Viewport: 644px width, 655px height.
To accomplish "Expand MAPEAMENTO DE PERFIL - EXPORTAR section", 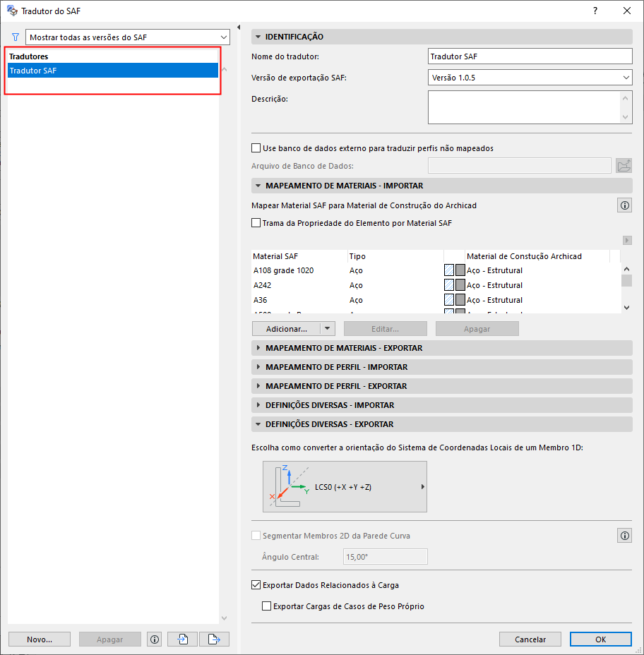I will click(x=258, y=386).
